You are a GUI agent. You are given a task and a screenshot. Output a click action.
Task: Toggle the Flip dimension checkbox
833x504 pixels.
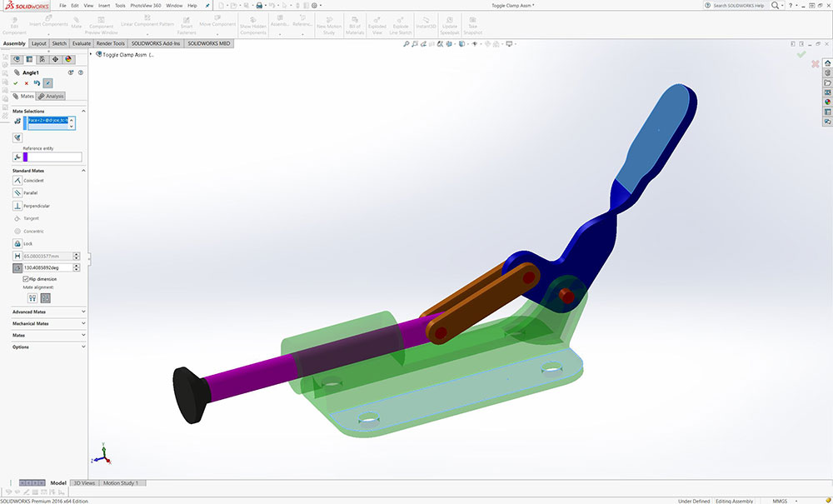[26, 279]
